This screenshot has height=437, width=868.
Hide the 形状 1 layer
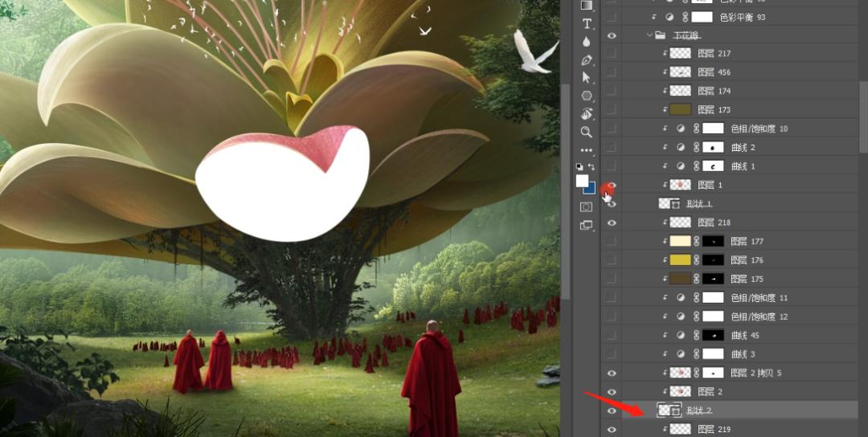(x=612, y=203)
